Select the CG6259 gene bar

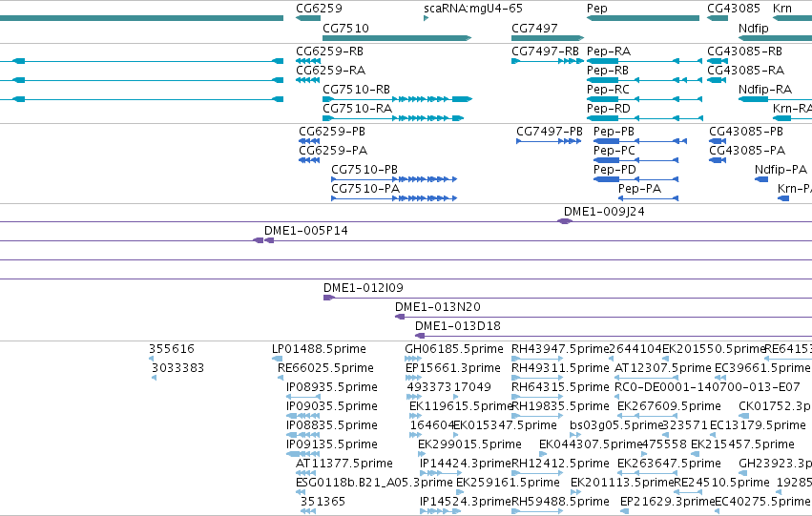point(308,18)
